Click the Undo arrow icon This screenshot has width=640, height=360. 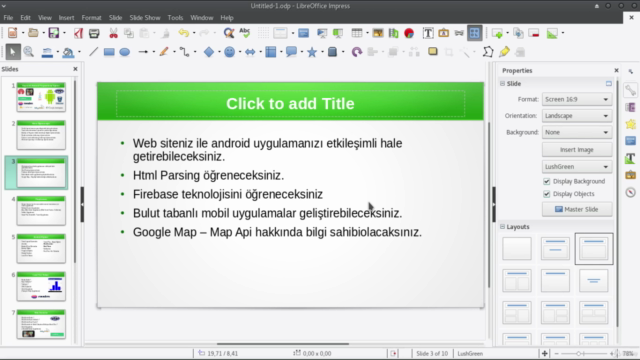tap(184, 33)
